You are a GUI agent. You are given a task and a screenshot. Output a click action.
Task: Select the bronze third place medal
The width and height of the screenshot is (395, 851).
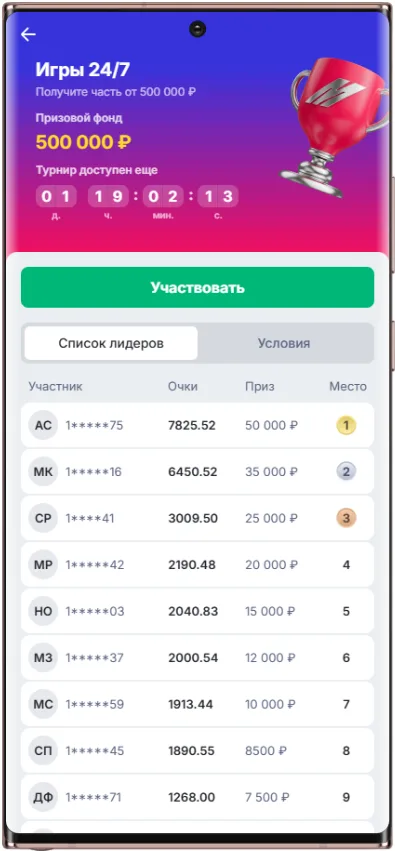pyautogui.click(x=346, y=518)
